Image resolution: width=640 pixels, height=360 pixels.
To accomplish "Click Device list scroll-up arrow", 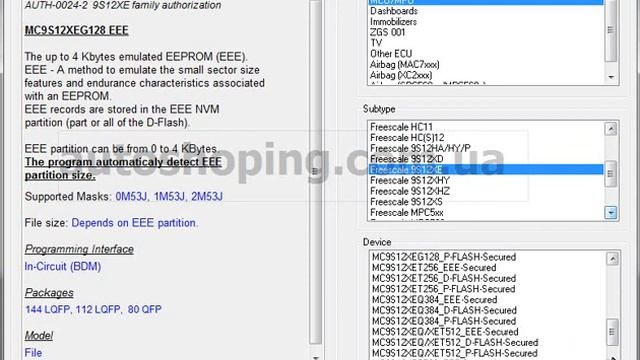I will tap(612, 259).
